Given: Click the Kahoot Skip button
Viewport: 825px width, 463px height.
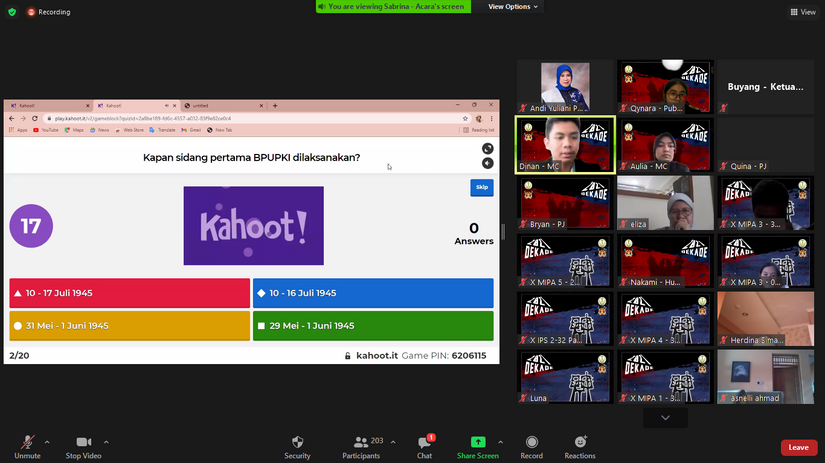Looking at the screenshot, I should [481, 187].
